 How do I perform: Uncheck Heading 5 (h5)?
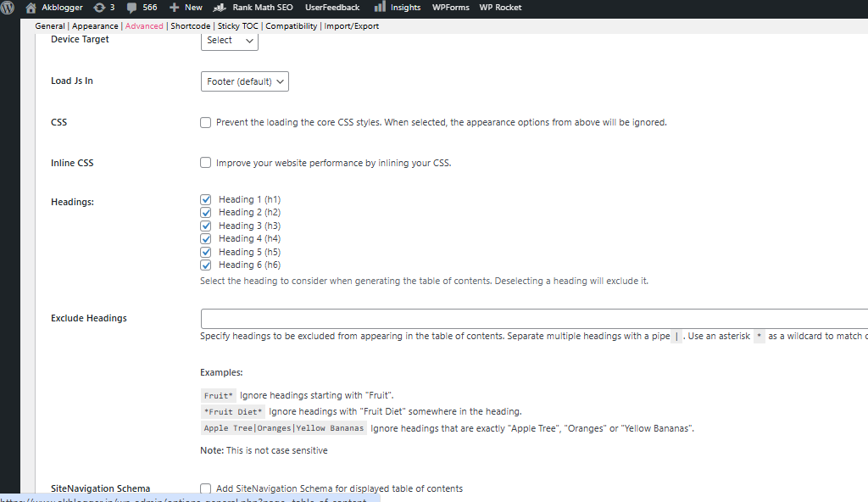206,252
